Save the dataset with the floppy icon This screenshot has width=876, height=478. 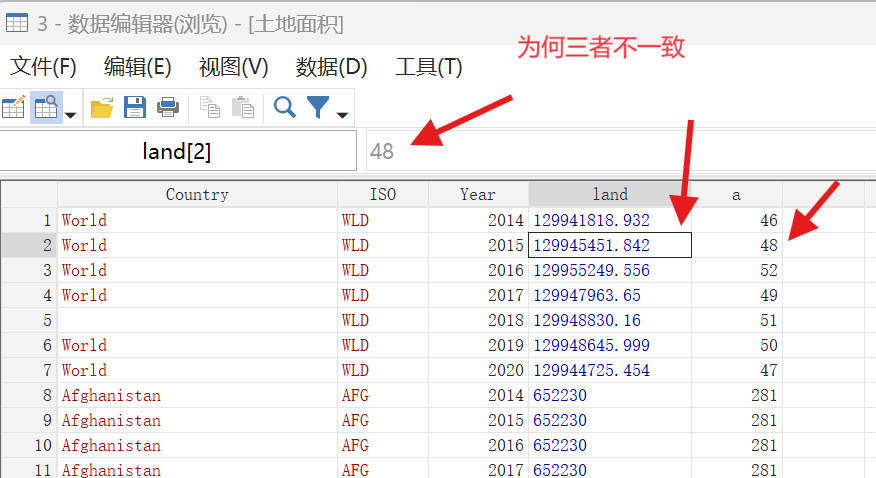(135, 107)
